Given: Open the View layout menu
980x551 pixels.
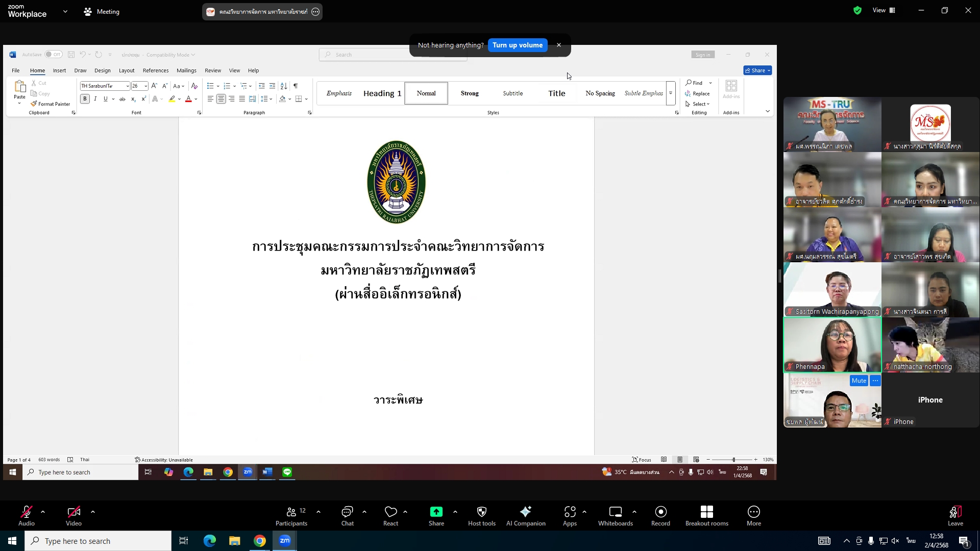Looking at the screenshot, I should point(884,10).
